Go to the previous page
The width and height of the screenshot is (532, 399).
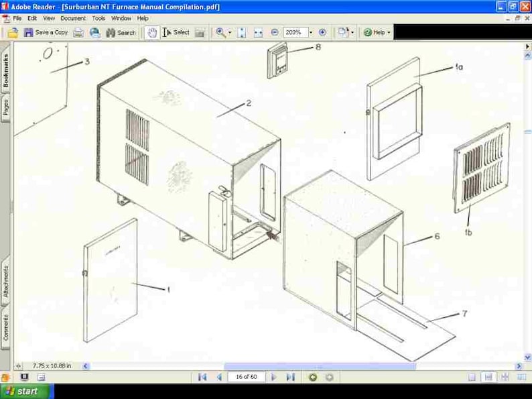pos(219,377)
